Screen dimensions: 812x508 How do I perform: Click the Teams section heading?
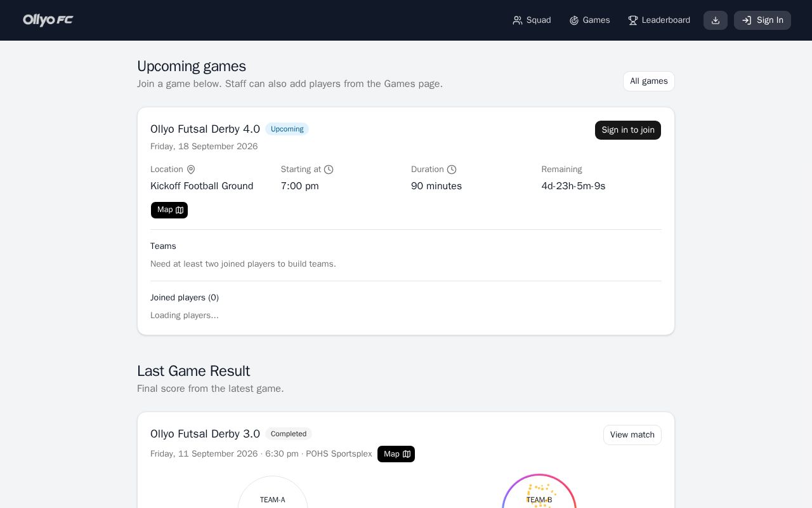tap(163, 246)
